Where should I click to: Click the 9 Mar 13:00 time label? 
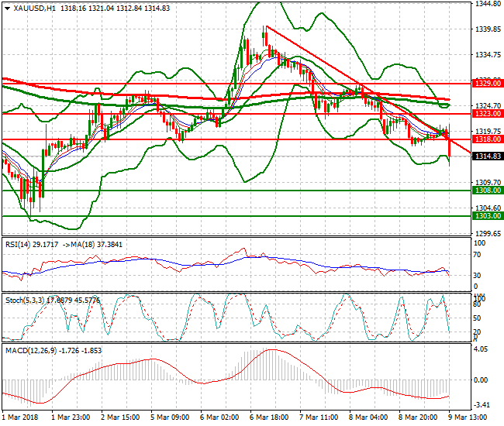(x=468, y=417)
